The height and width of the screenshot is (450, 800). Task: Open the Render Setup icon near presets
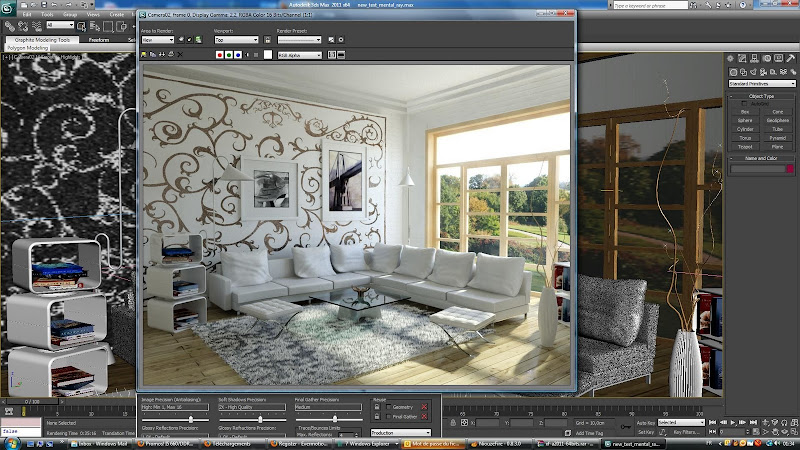click(331, 40)
